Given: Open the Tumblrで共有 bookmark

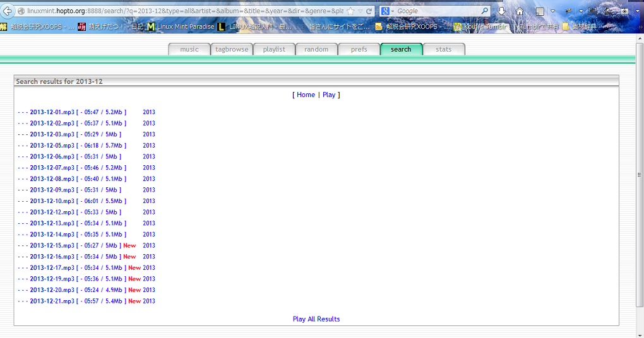Looking at the screenshot, I should (x=535, y=26).
